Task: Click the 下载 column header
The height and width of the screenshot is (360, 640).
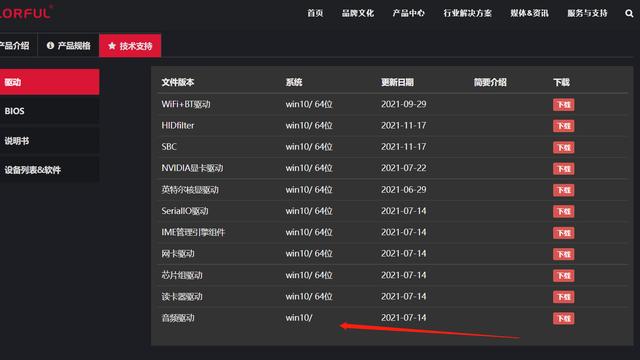Action: pos(562,82)
